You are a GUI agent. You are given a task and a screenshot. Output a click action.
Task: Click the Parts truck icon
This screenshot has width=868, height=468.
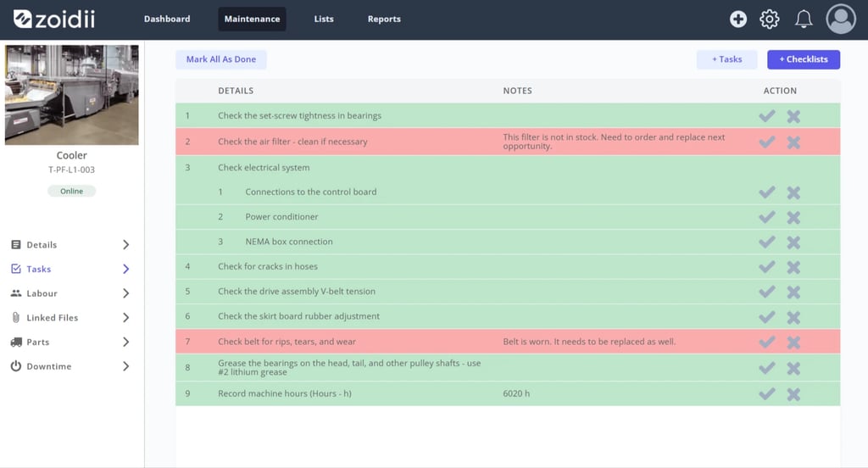16,343
